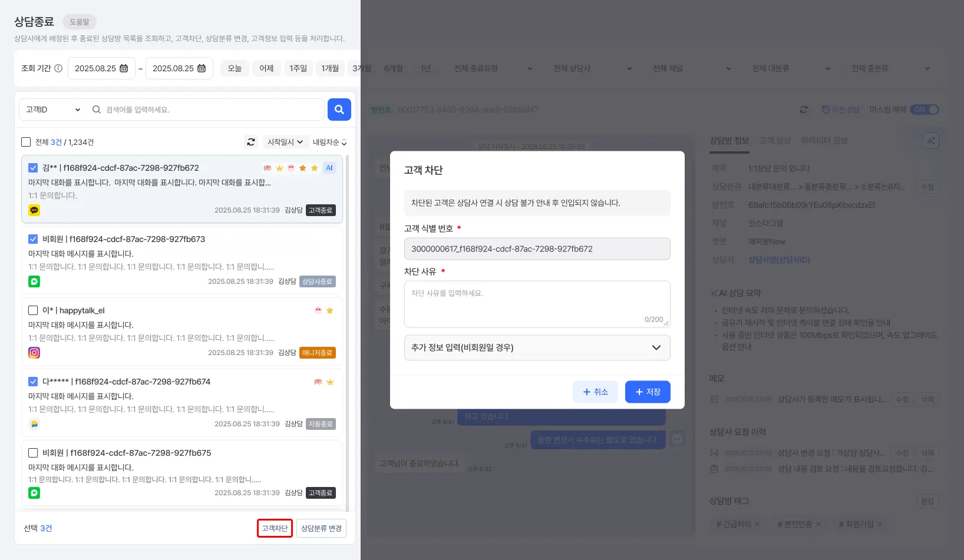
Task: Switch to the 상담방 정보 tab
Action: (729, 141)
